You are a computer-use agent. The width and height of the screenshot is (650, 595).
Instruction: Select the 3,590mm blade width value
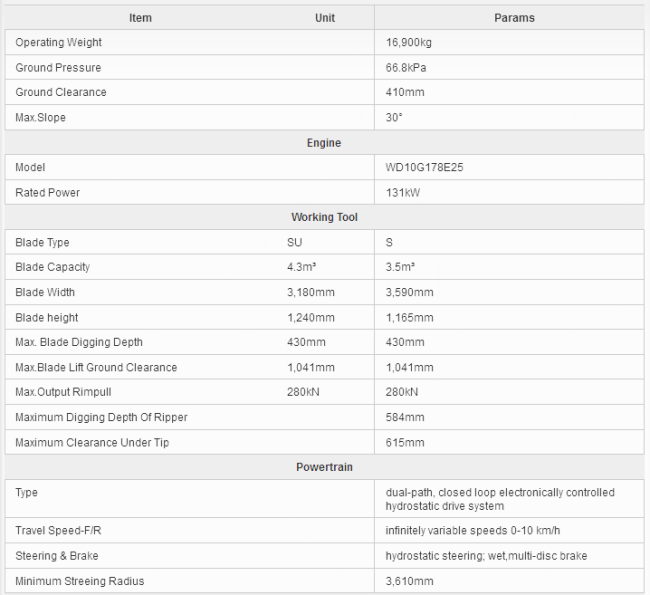409,293
